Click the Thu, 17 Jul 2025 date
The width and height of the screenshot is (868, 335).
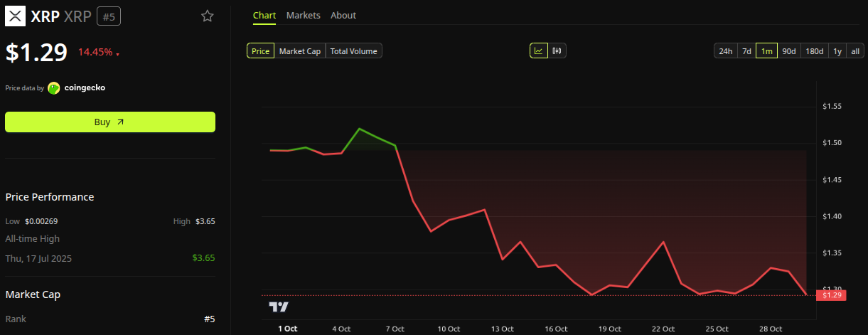click(38, 258)
